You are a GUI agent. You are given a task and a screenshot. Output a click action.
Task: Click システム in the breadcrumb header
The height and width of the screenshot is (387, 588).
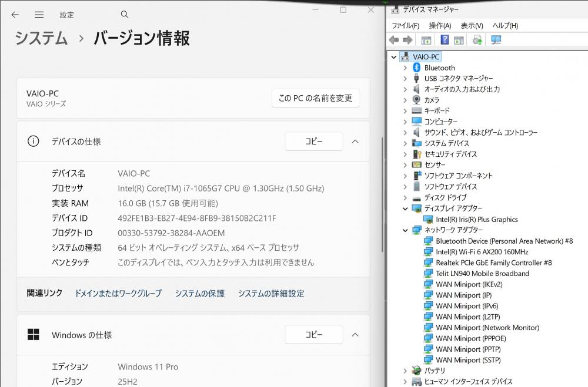point(41,38)
